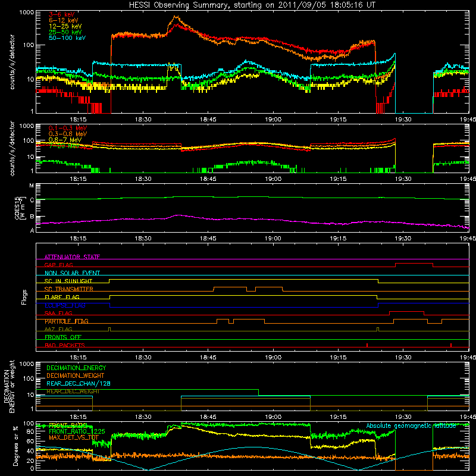Select the PARTICLE_FLAG label

(x=67, y=321)
